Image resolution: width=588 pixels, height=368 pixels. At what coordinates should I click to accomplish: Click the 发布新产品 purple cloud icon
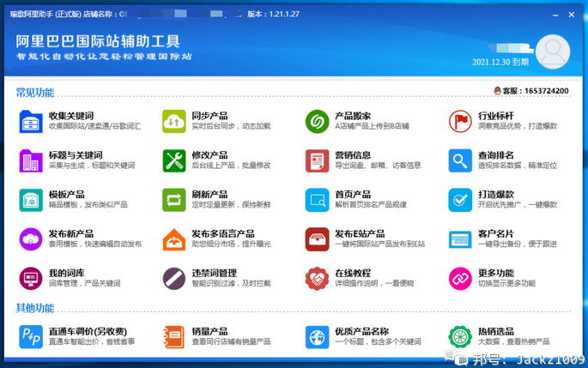click(31, 239)
